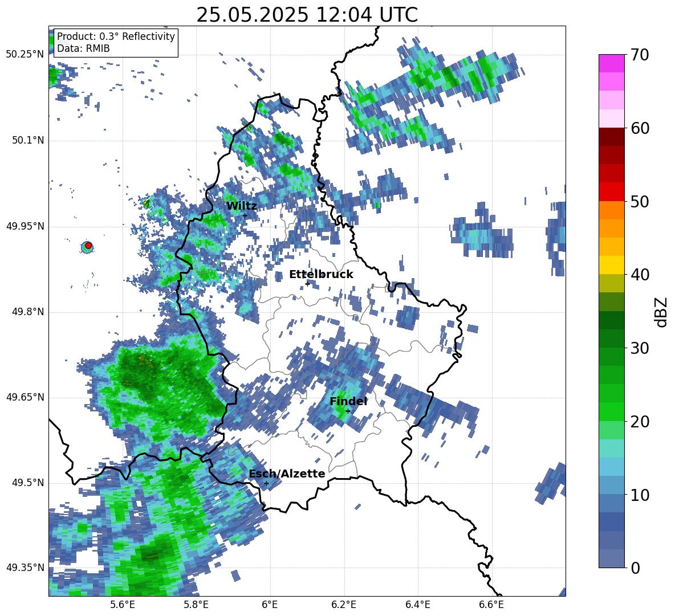Image resolution: width=675 pixels, height=616 pixels.
Task: Click the magenta top colorbar segment
Action: pos(611,63)
